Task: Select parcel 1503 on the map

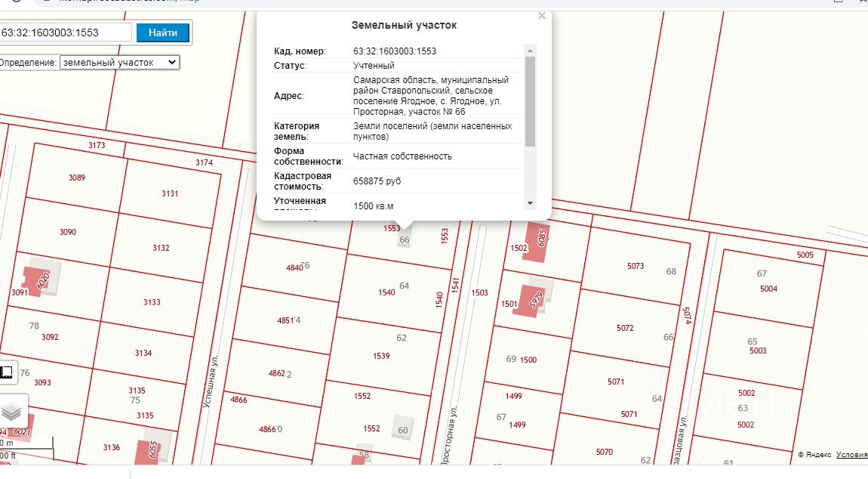Action: tap(479, 292)
